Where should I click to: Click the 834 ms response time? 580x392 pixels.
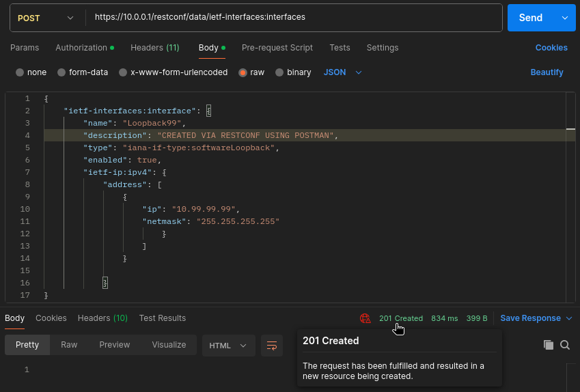click(x=445, y=318)
